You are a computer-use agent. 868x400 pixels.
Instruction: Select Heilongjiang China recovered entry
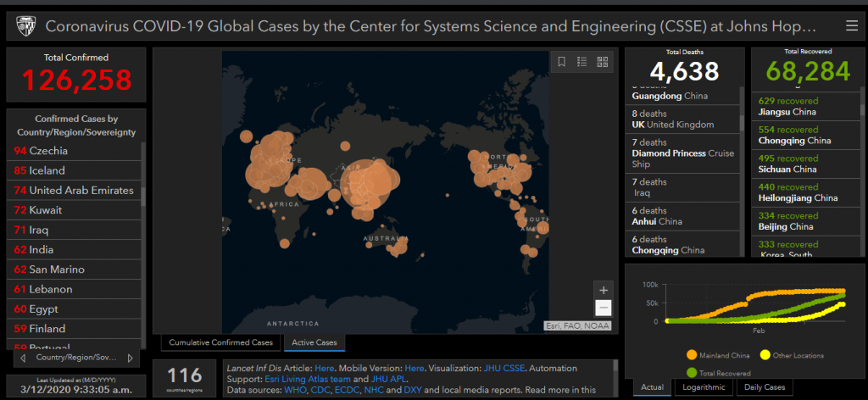tap(805, 192)
